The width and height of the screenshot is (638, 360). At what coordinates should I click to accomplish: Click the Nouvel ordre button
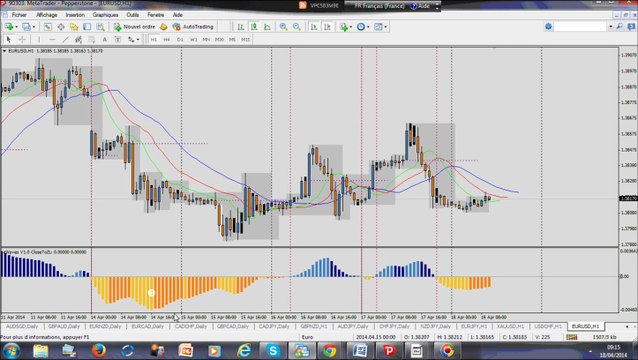[135, 26]
